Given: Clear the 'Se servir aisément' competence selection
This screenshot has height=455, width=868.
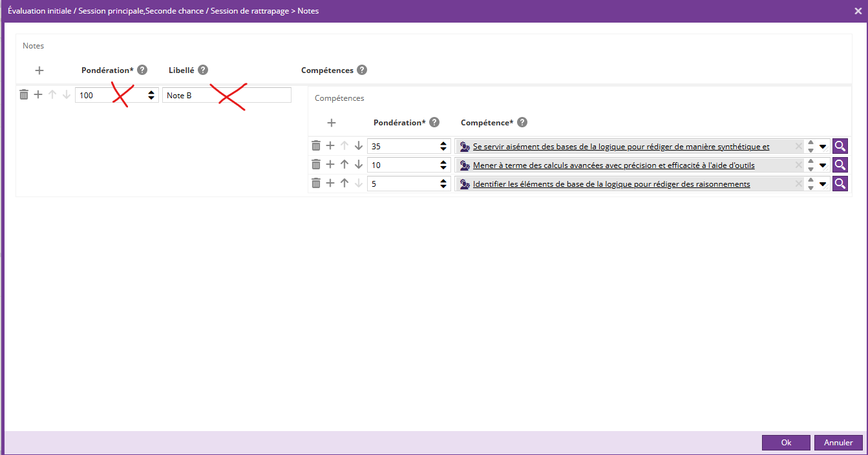Looking at the screenshot, I should 798,147.
